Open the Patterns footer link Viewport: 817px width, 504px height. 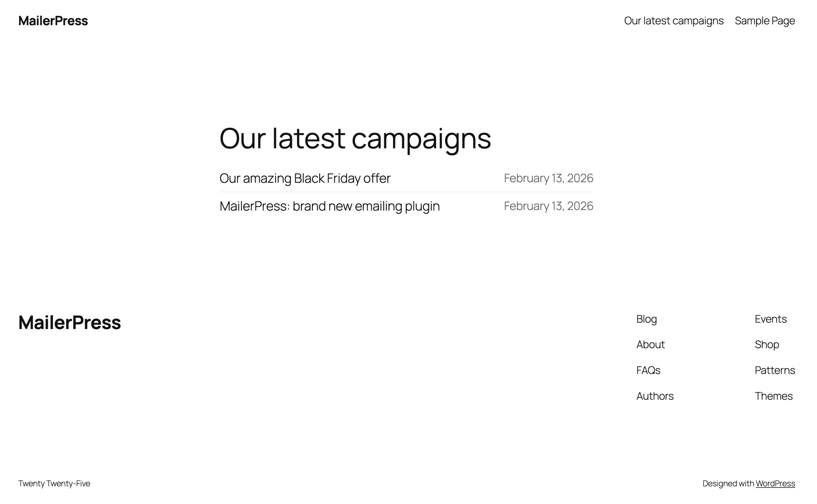pyautogui.click(x=774, y=370)
